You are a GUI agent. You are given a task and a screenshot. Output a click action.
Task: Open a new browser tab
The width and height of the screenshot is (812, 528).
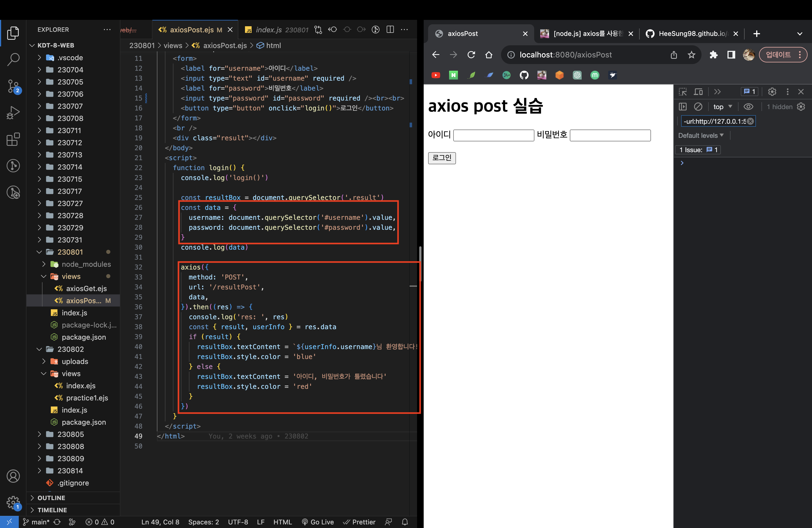click(x=757, y=34)
